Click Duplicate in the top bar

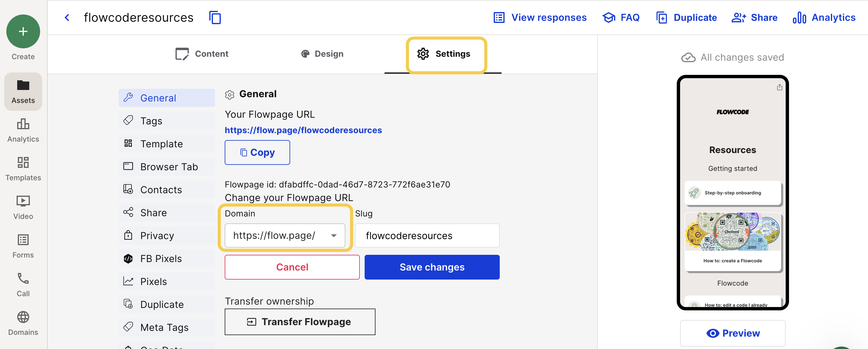coord(686,18)
